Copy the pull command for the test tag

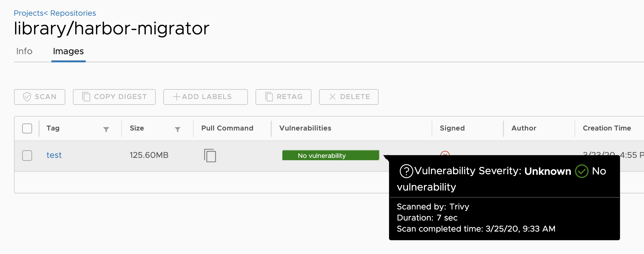pyautogui.click(x=210, y=156)
